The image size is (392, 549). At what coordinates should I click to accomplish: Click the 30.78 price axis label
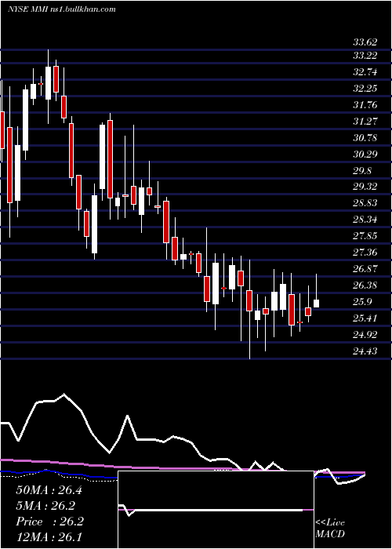(x=365, y=137)
